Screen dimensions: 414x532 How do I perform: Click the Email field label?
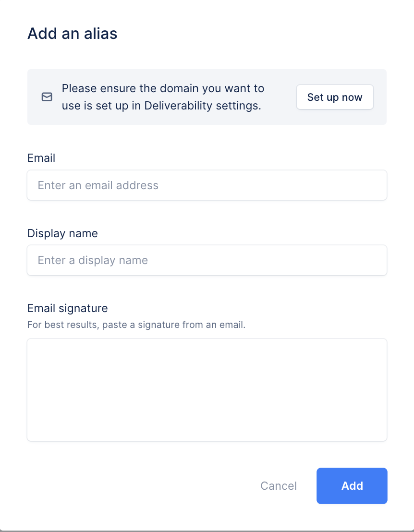(41, 158)
